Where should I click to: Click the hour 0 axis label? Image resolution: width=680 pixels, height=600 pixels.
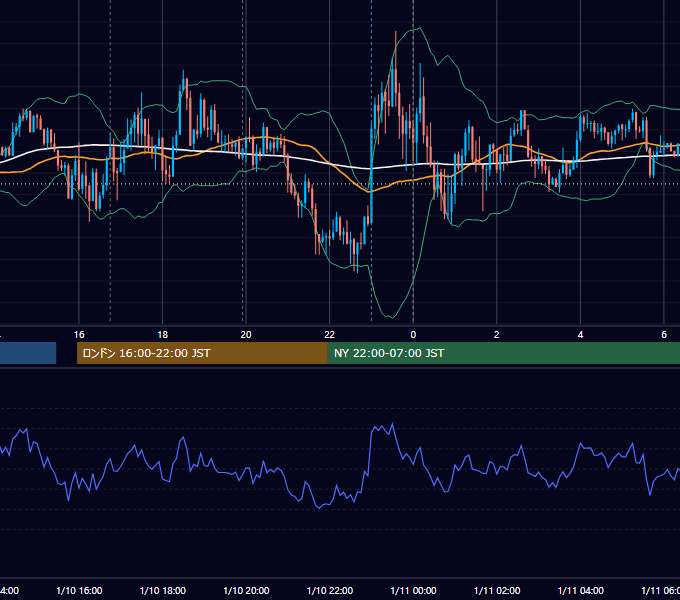coord(413,335)
